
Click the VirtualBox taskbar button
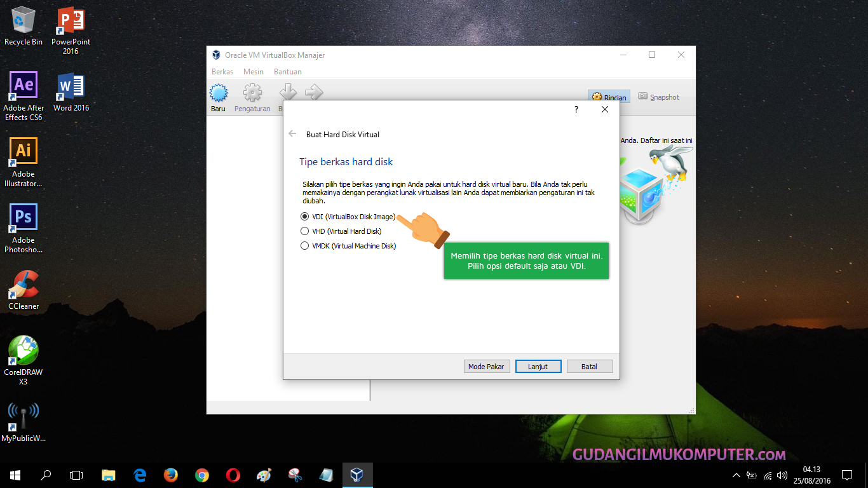(357, 475)
